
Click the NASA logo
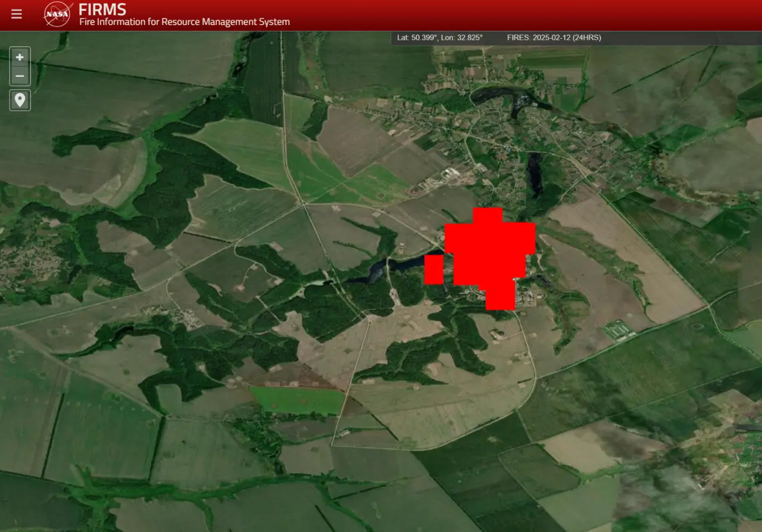(58, 14)
